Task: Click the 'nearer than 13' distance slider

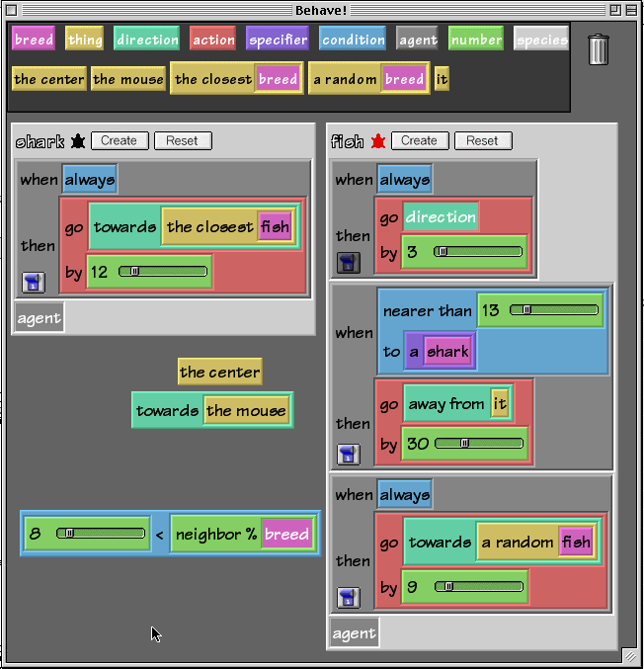Action: 554,310
